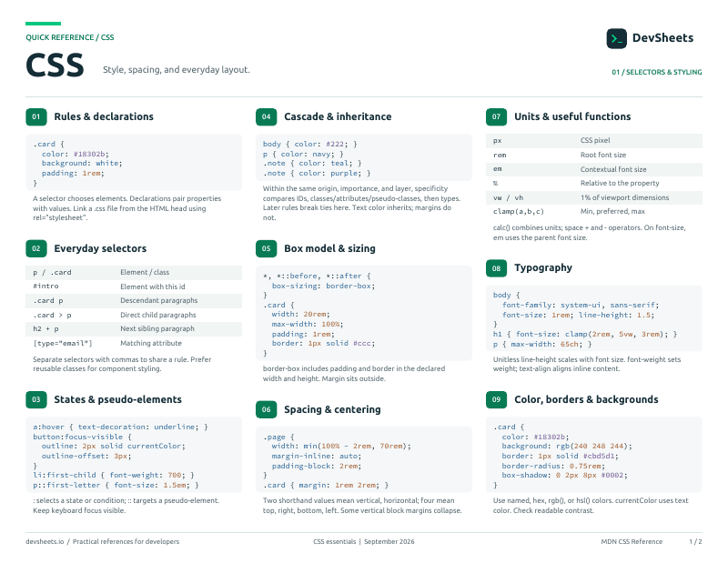Click the large CSS page title

coord(55,65)
